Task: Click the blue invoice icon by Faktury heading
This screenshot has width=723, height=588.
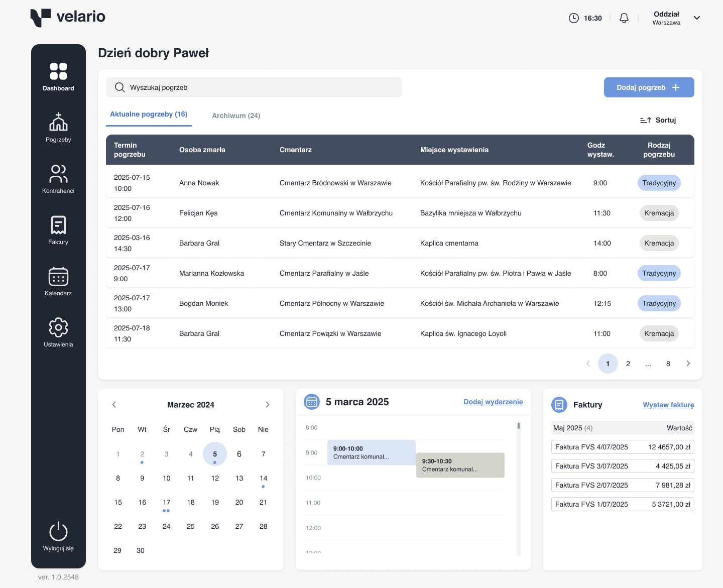Action: pyautogui.click(x=559, y=405)
